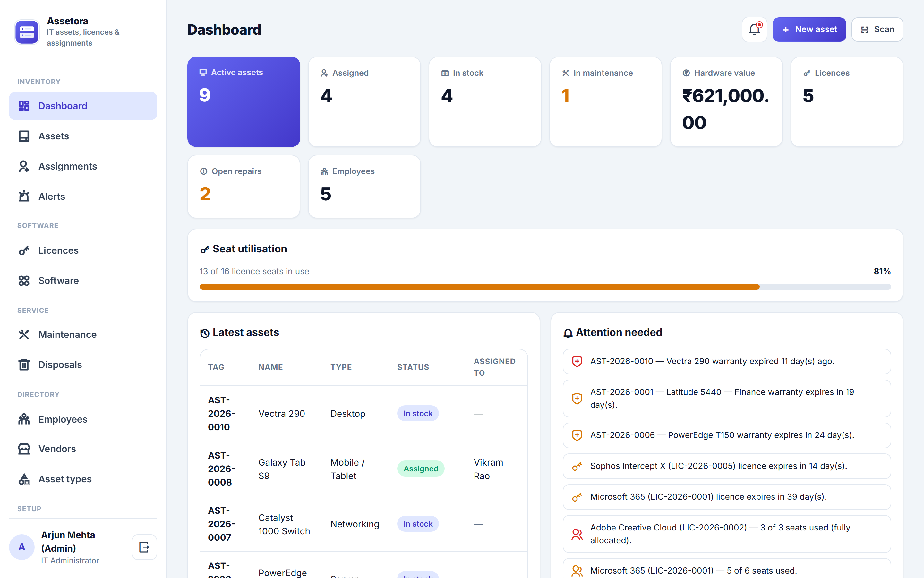Go to Disposals page
Screen dimensions: 924x578
point(83,365)
